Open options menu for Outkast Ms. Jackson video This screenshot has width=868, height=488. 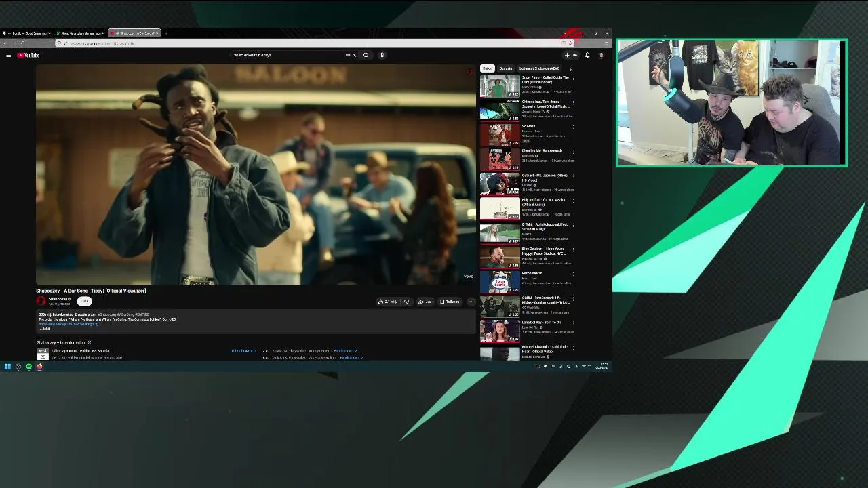click(574, 176)
